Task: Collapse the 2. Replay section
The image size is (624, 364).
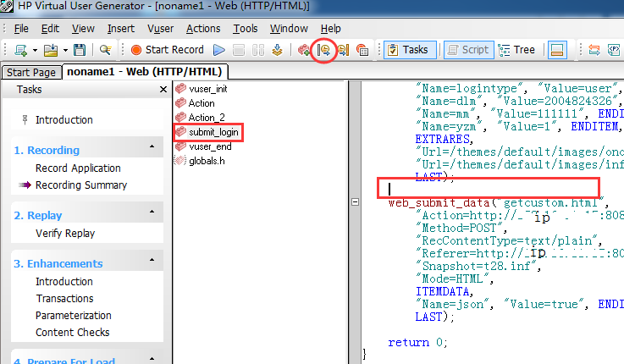Action: coord(152,212)
